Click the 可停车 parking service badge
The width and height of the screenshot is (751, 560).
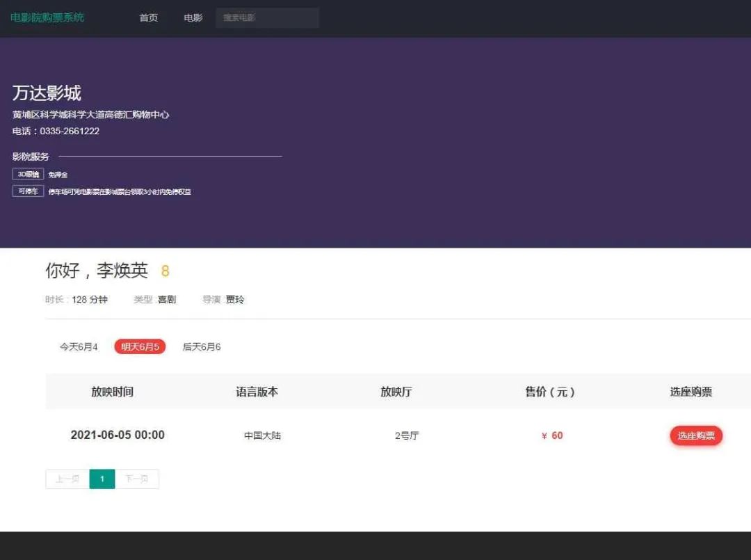(x=27, y=191)
